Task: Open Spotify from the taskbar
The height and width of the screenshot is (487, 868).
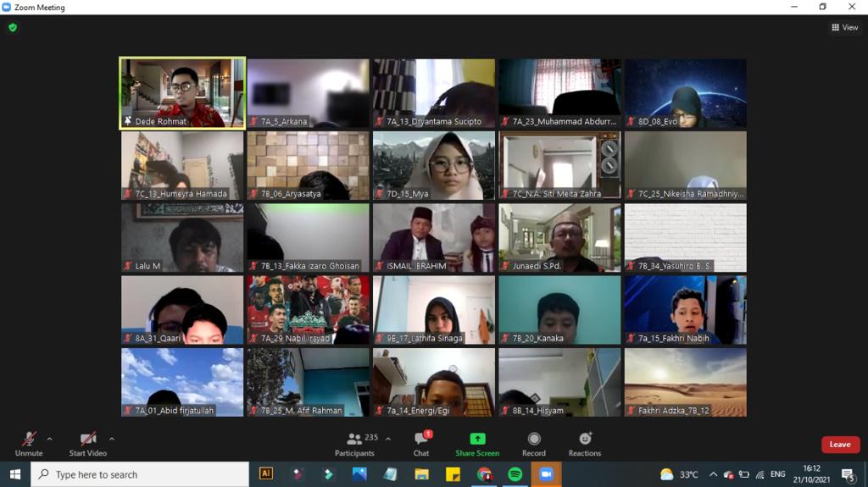Action: (515, 474)
